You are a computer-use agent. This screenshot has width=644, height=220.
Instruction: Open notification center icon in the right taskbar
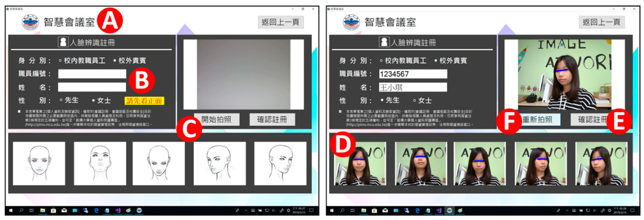coord(632,210)
